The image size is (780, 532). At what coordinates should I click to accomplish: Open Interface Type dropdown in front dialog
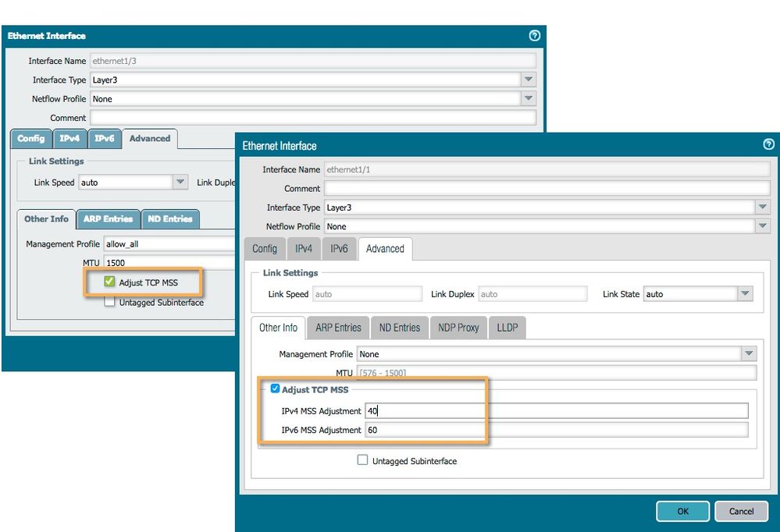click(762, 207)
